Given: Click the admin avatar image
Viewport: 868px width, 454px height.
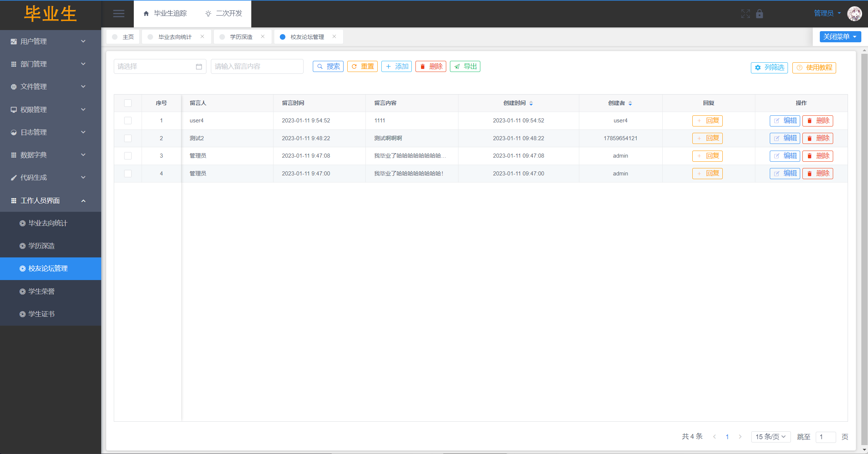Looking at the screenshot, I should pos(854,14).
